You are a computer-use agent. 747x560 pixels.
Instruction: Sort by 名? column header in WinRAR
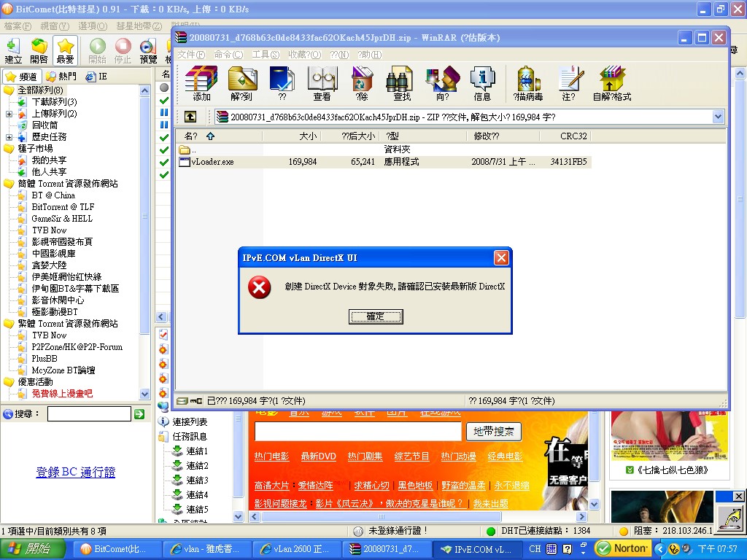(219, 136)
